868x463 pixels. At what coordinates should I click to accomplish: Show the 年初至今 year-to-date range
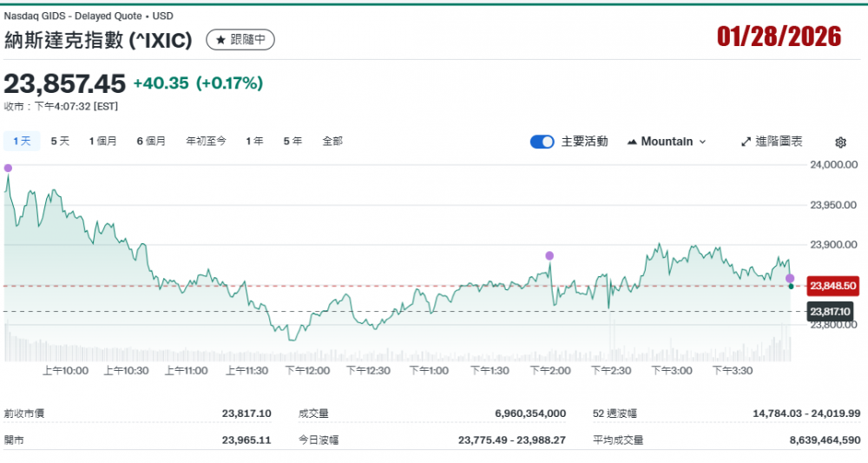pos(206,141)
